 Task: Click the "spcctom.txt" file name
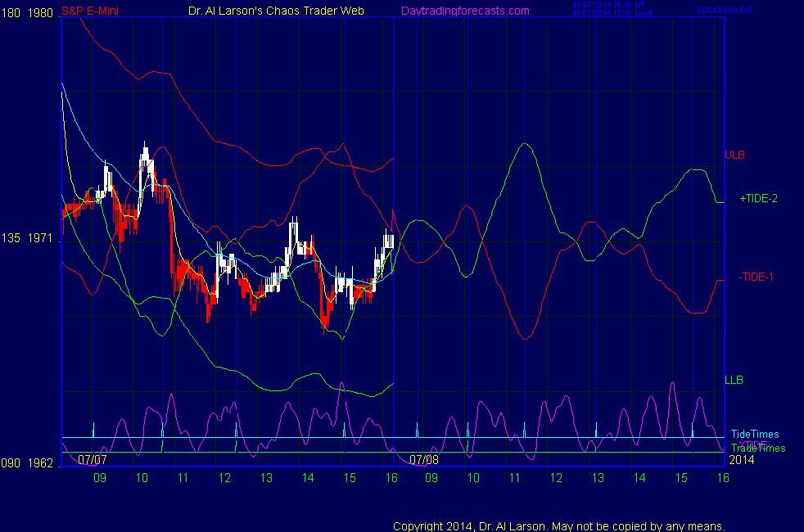point(724,10)
